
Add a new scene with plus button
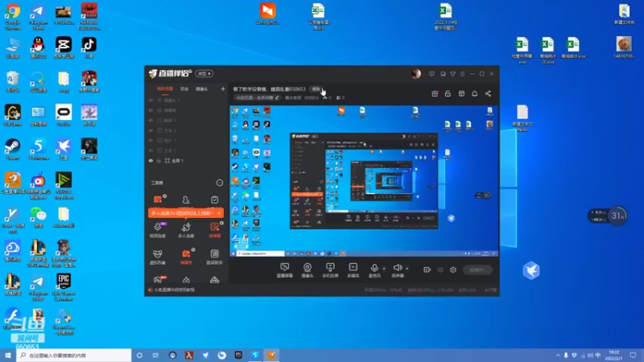point(223,88)
